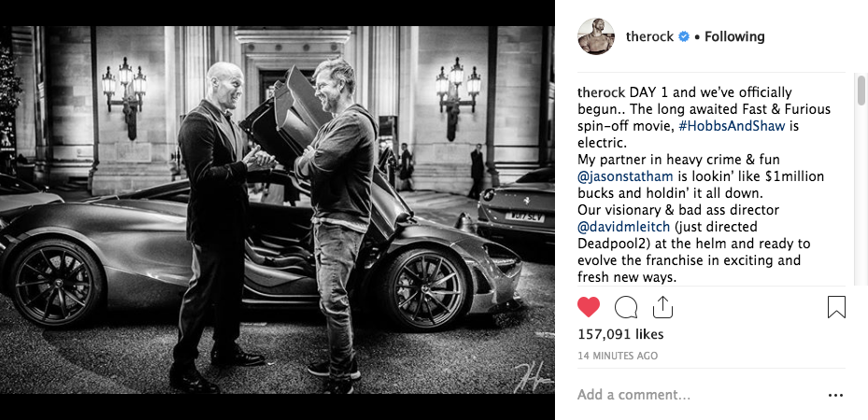Viewport: 868px width, 420px height.
Task: Click the sports car black-and-white photo
Action: click(x=277, y=210)
